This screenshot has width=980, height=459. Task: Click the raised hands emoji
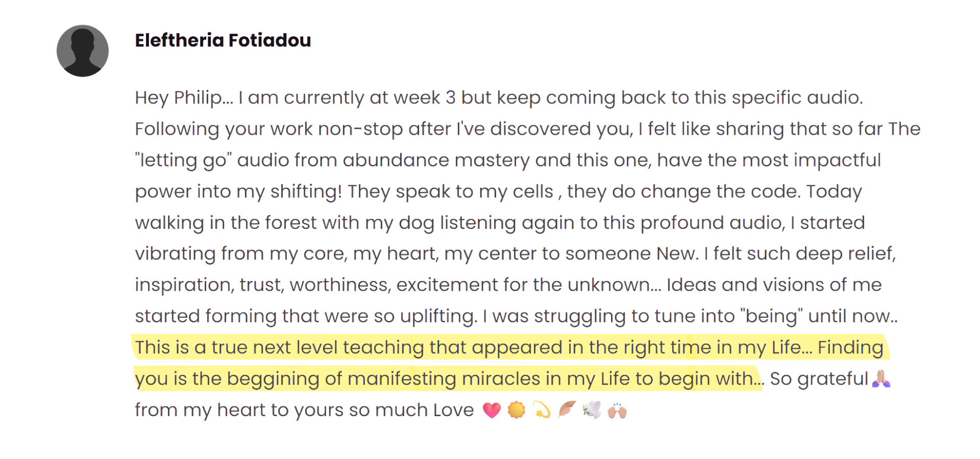coord(617,410)
